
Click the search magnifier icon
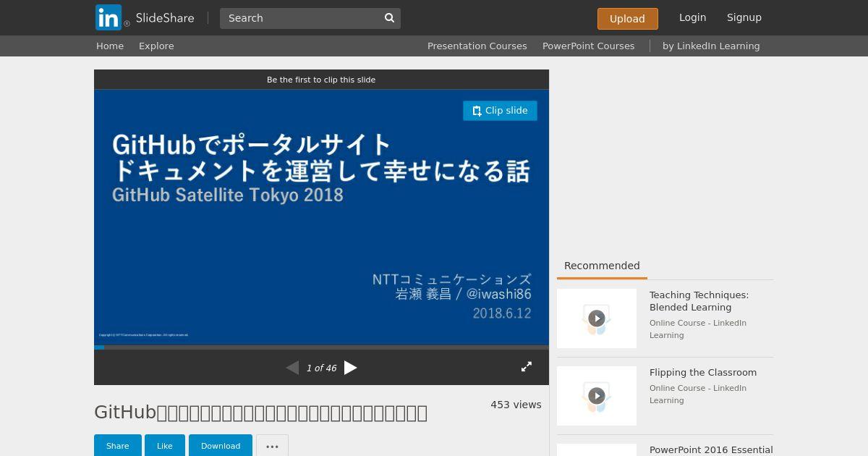pos(389,18)
